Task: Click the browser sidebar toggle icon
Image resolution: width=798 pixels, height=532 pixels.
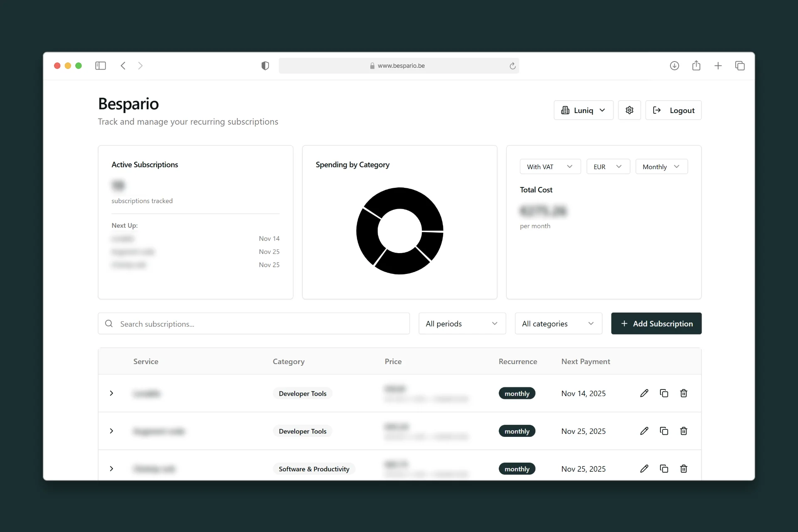Action: [x=101, y=66]
